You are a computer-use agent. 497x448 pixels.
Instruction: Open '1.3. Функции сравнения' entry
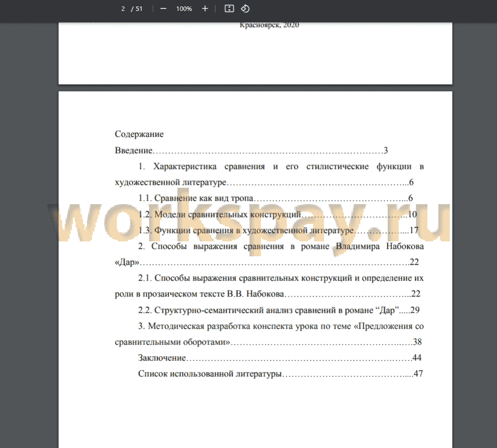(278, 230)
